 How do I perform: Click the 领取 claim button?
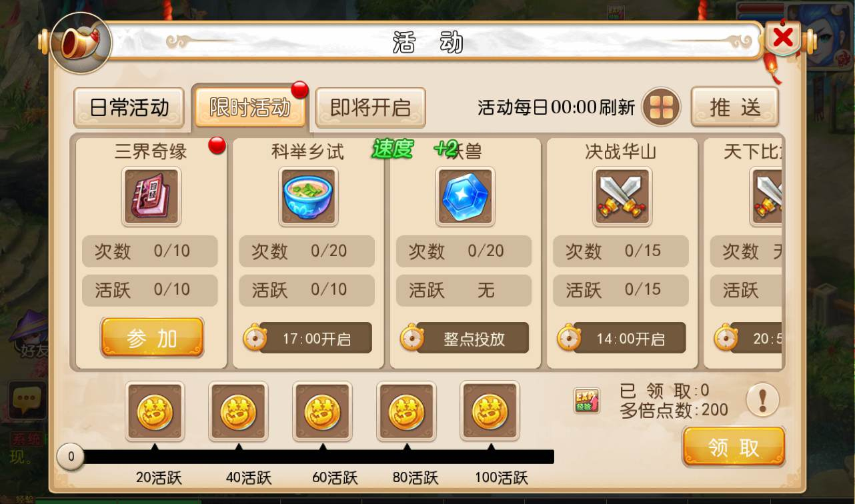[734, 447]
